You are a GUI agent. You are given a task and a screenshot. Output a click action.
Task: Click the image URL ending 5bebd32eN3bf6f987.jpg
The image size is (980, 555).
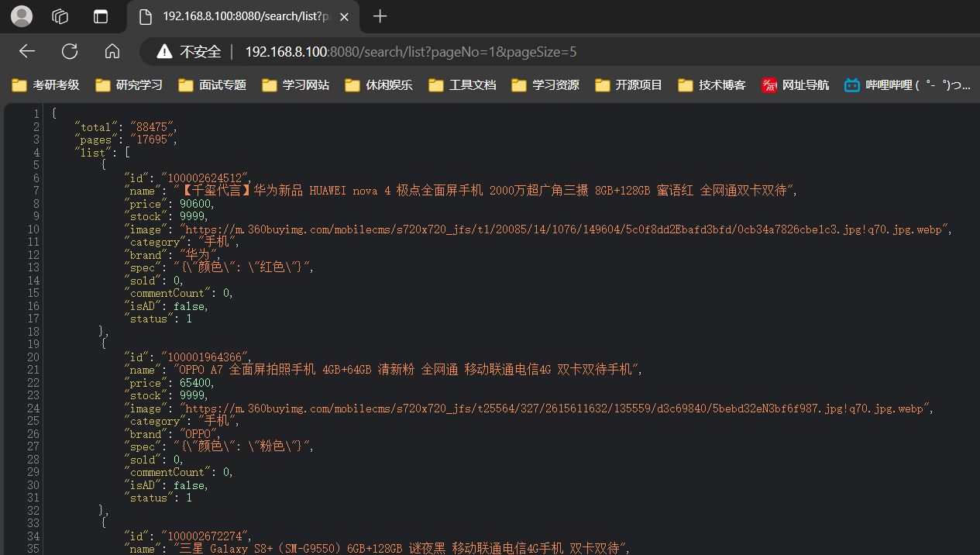556,408
